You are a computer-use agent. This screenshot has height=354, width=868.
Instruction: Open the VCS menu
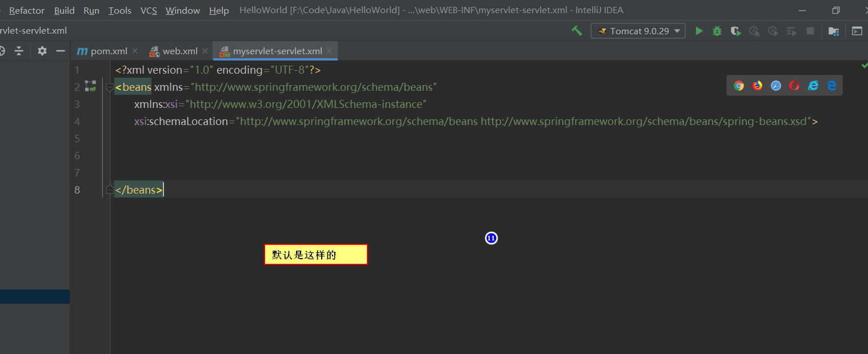(x=149, y=10)
